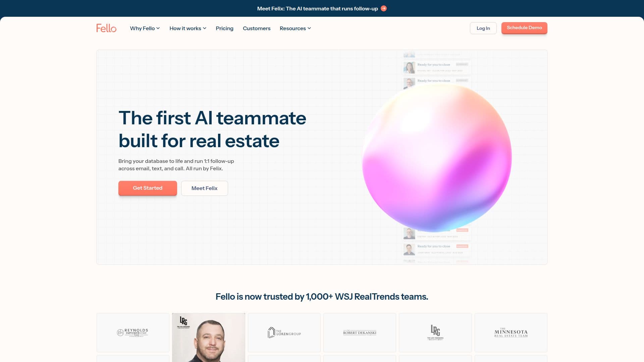Image resolution: width=644 pixels, height=362 pixels.
Task: Click the Get Started button
Action: tap(148, 188)
